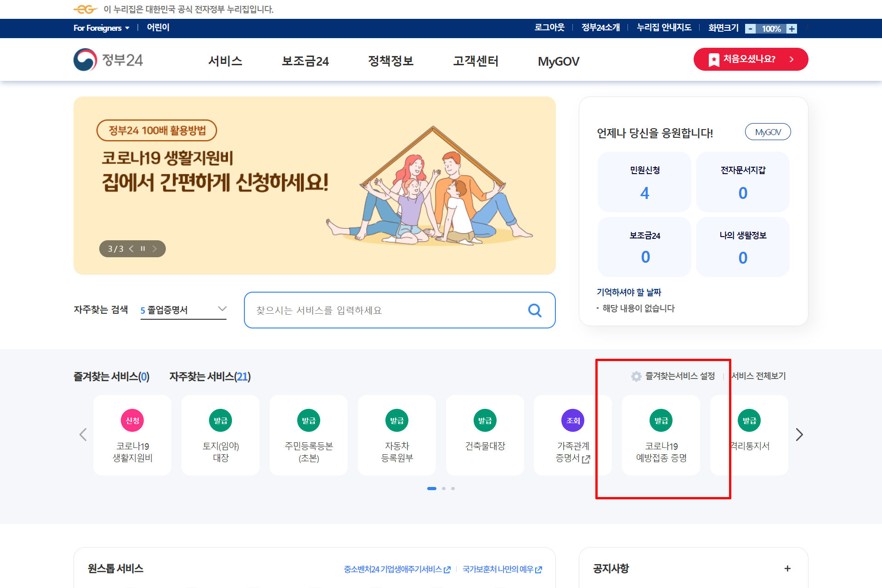Click the 정부24 logo icon
The width and height of the screenshot is (882, 588).
pyautogui.click(x=85, y=60)
